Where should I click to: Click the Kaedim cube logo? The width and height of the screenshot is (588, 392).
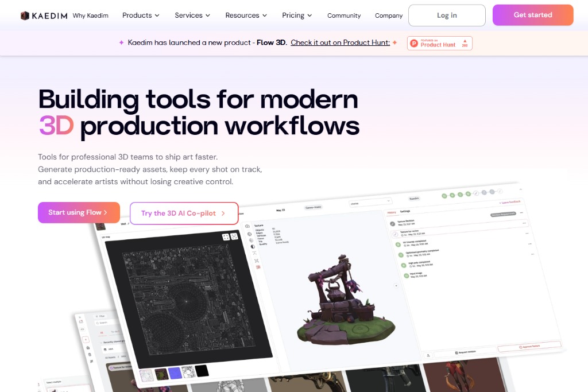(x=25, y=15)
